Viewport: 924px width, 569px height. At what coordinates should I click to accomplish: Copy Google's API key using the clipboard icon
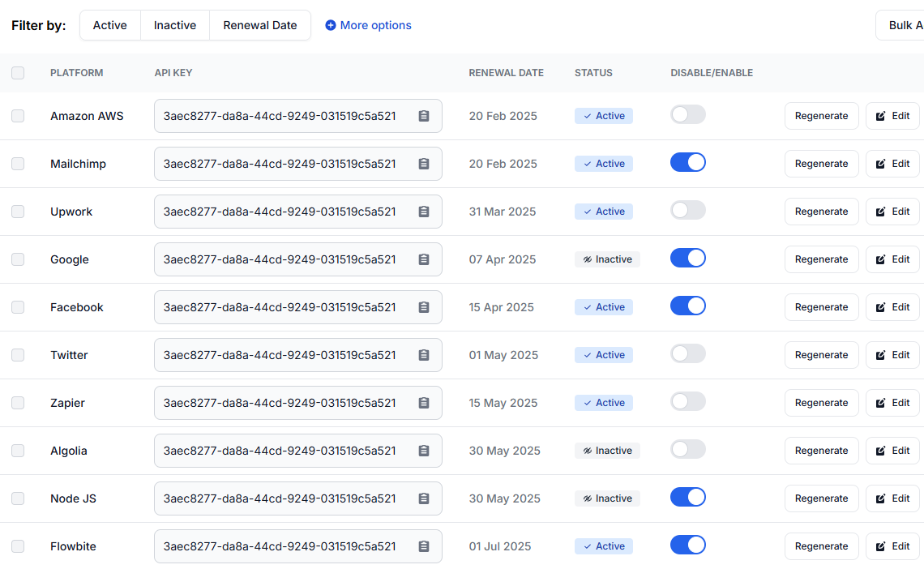click(423, 259)
